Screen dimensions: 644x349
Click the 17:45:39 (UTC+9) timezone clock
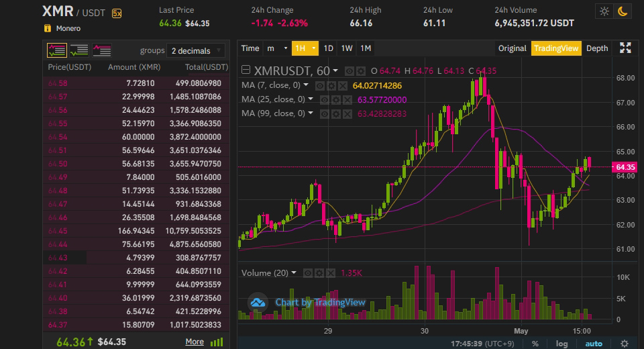[482, 344]
